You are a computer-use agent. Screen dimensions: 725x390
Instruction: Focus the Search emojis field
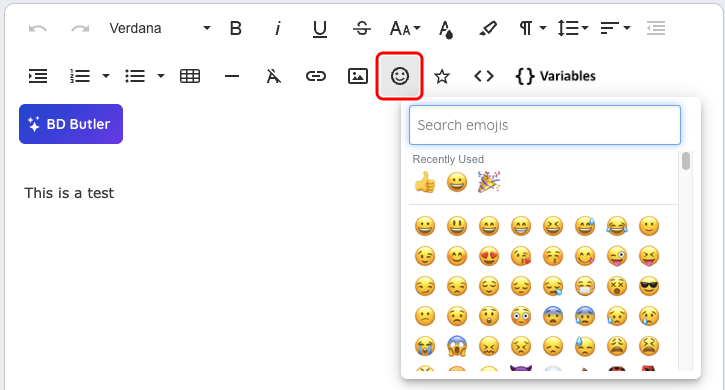545,125
